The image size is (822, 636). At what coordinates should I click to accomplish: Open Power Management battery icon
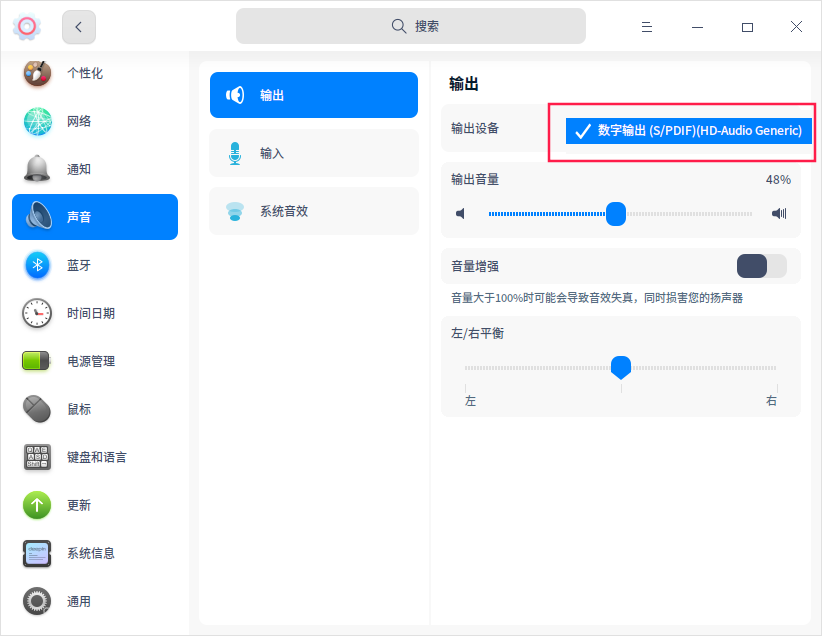tap(37, 361)
